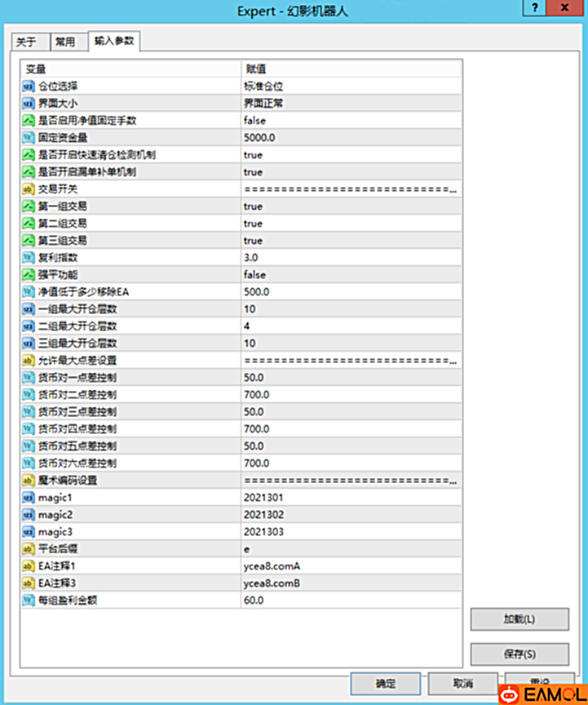The image size is (588, 705).
Task: Click the icon next to 固定资金量
Action: pyautogui.click(x=28, y=138)
